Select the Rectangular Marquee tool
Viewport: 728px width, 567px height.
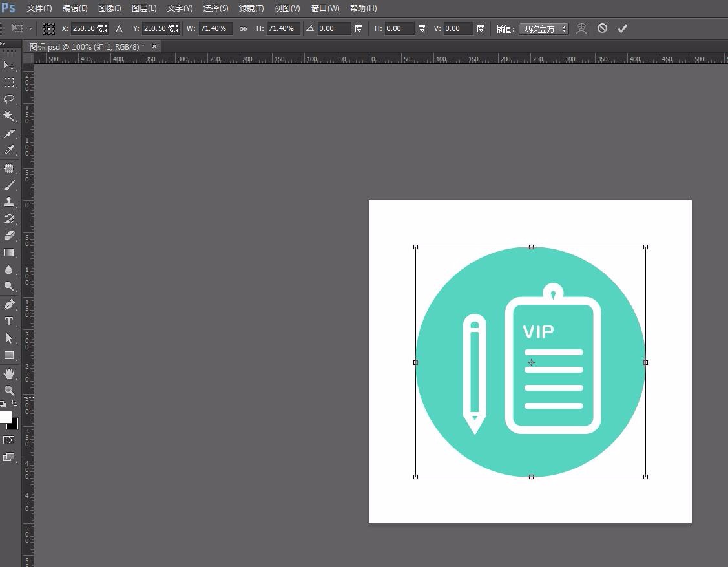(x=9, y=83)
